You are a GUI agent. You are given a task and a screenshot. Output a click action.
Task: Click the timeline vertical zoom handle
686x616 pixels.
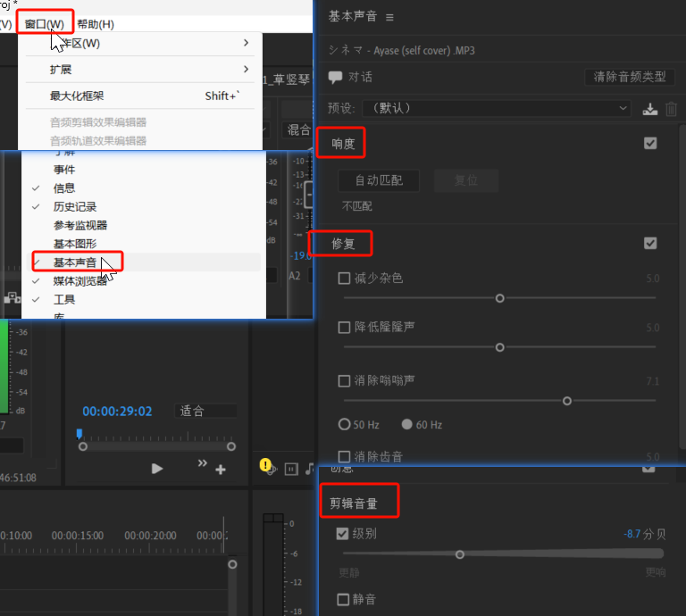point(232,564)
